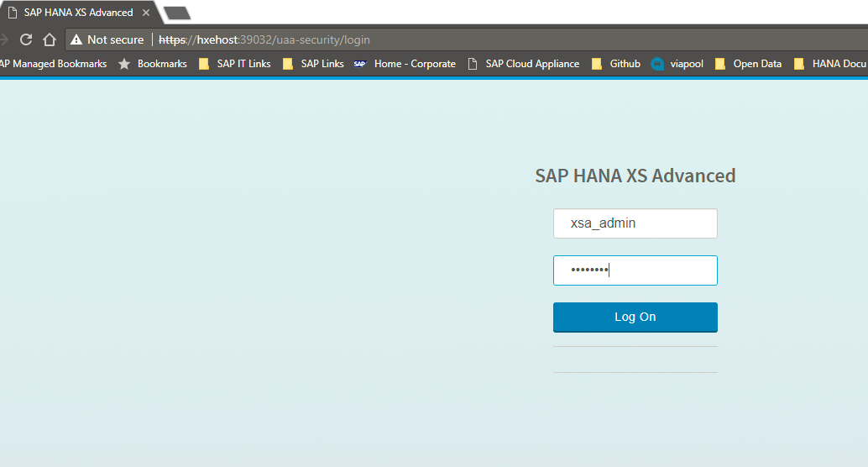Click the address bar URL hxehost:39032
The height and width of the screenshot is (467, 868).
coord(264,39)
